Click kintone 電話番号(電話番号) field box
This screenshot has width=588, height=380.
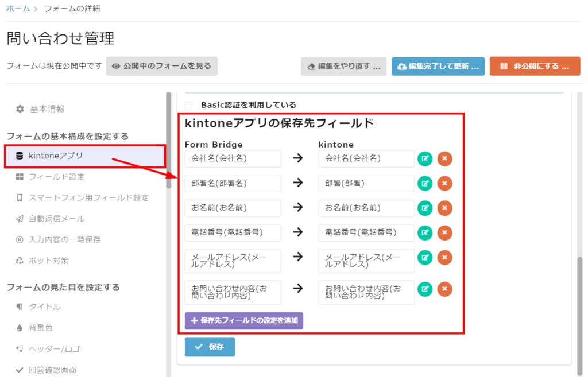(x=366, y=232)
